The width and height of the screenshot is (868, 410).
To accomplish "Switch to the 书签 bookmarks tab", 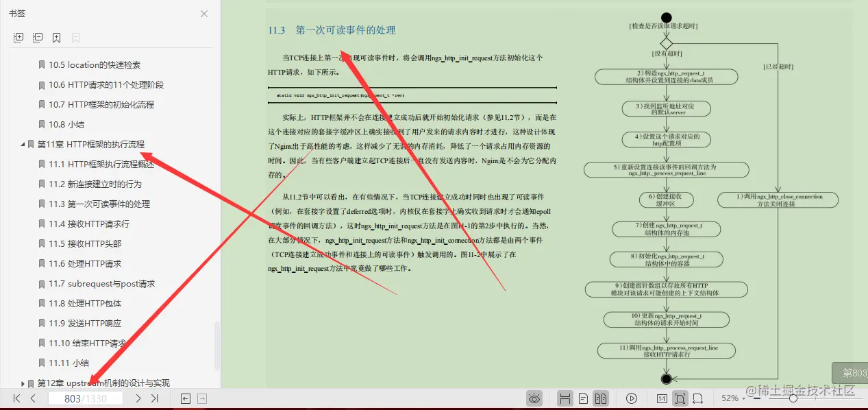I will point(17,12).
